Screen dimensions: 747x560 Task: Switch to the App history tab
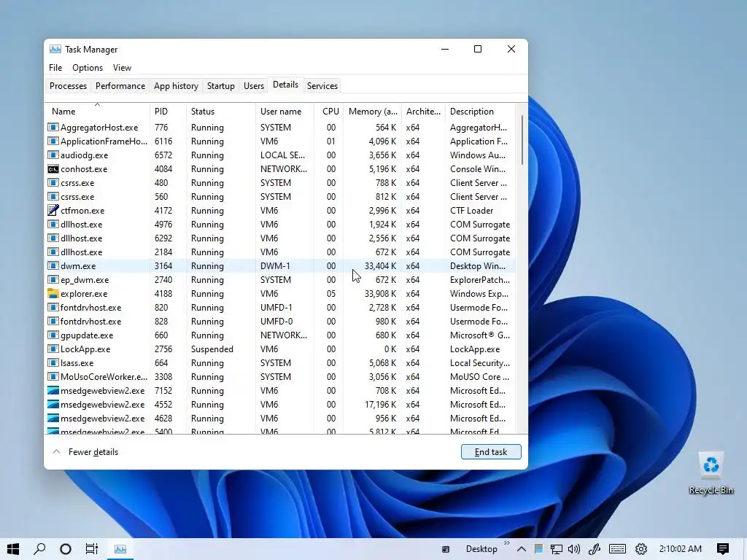point(176,86)
